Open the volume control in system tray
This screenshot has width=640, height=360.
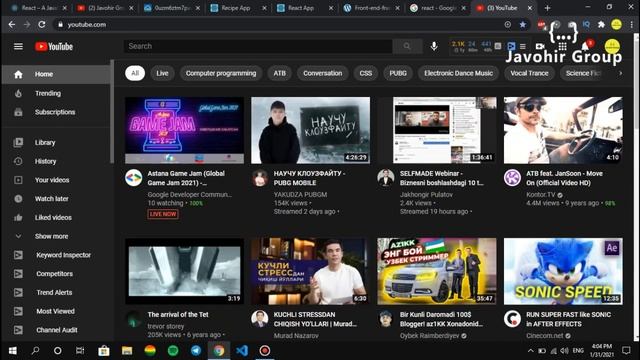click(564, 351)
